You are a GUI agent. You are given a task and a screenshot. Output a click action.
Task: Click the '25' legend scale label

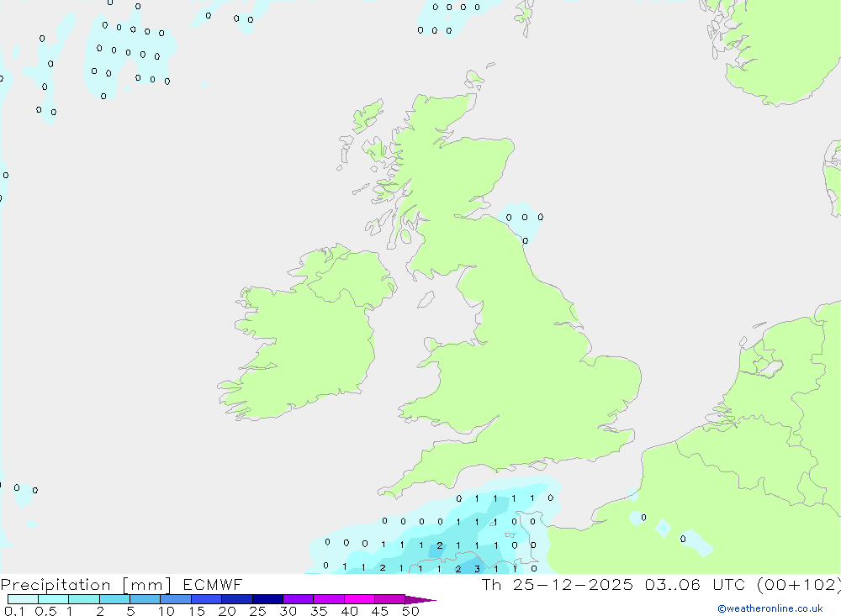257,611
